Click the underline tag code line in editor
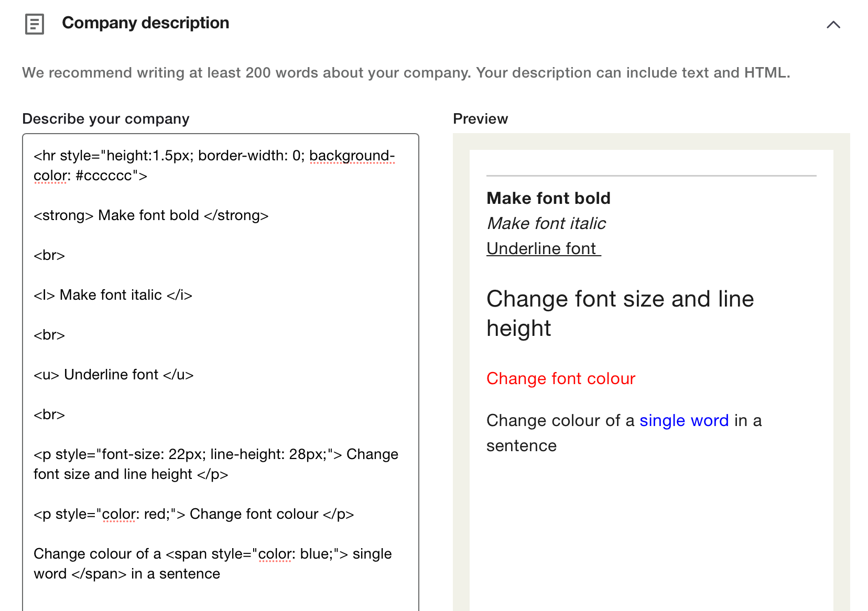Viewport: 868px width, 611px height. 113,375
